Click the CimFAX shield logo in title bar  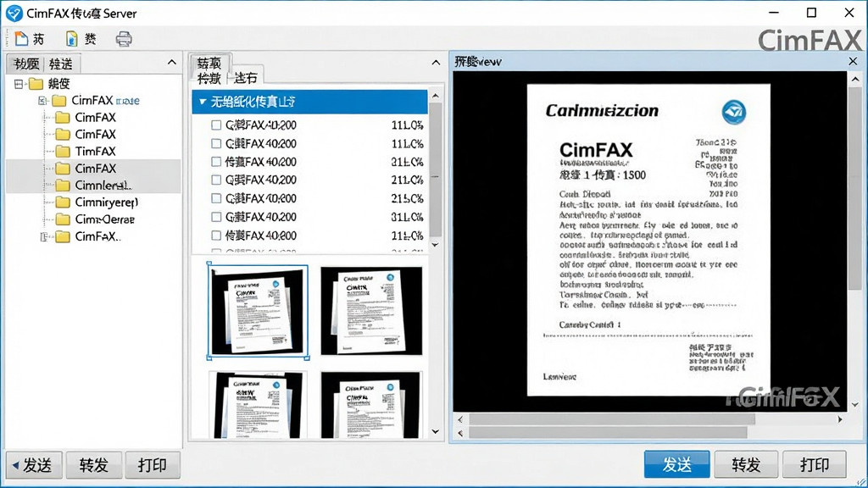point(14,14)
